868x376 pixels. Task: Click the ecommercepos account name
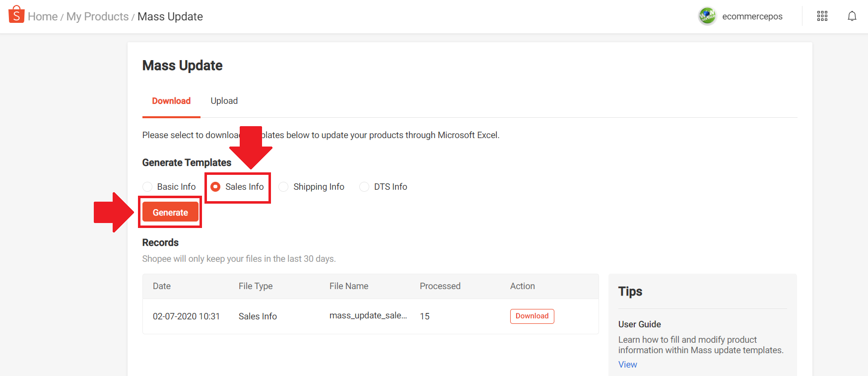point(752,16)
